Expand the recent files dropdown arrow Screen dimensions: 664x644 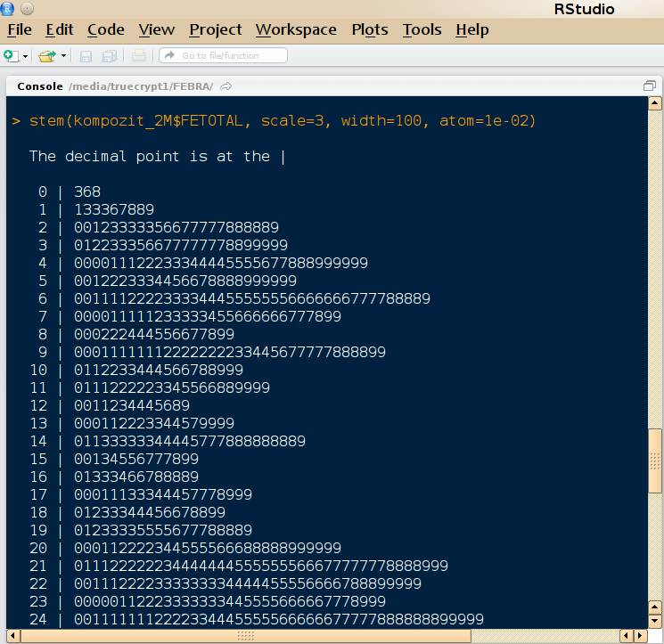pyautogui.click(x=63, y=56)
